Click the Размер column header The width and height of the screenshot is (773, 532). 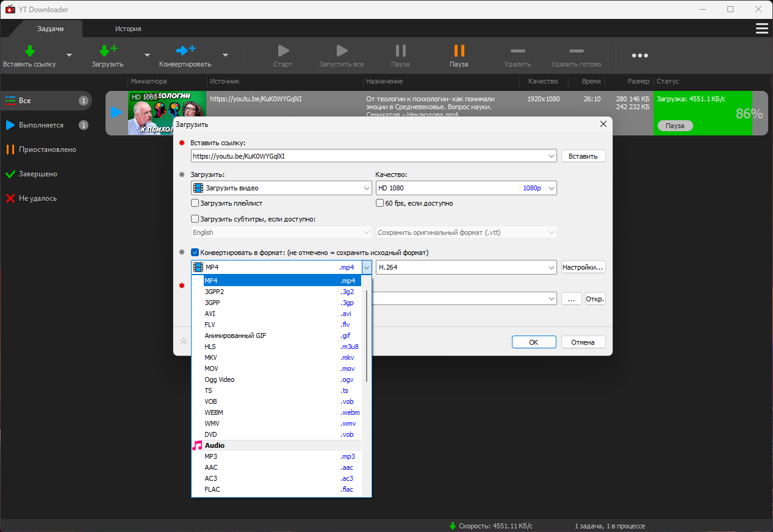point(638,81)
